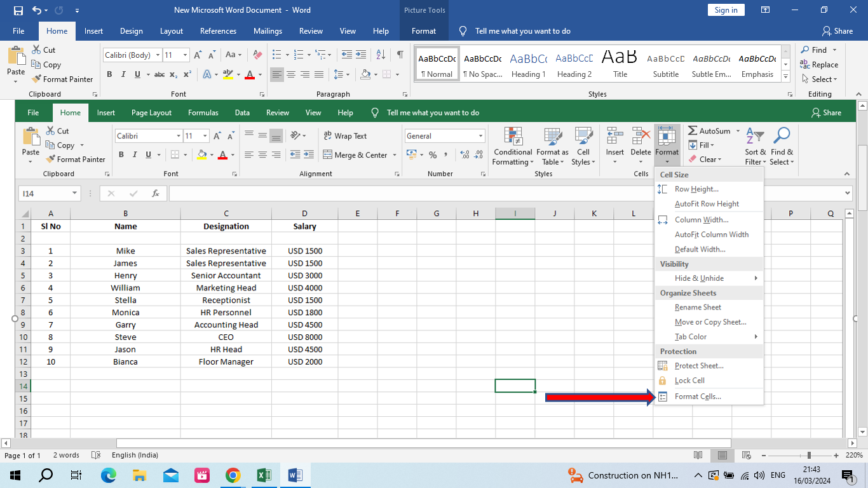Click Excel's Delete cells icon
This screenshot has width=868, height=488.
tap(641, 135)
